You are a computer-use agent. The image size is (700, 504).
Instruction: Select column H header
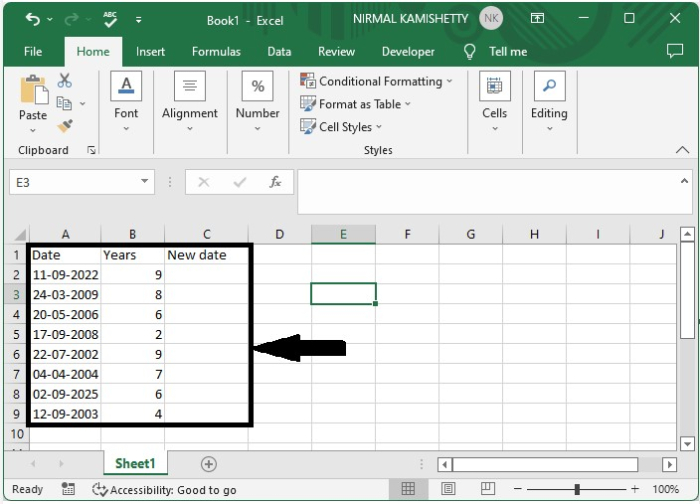534,234
